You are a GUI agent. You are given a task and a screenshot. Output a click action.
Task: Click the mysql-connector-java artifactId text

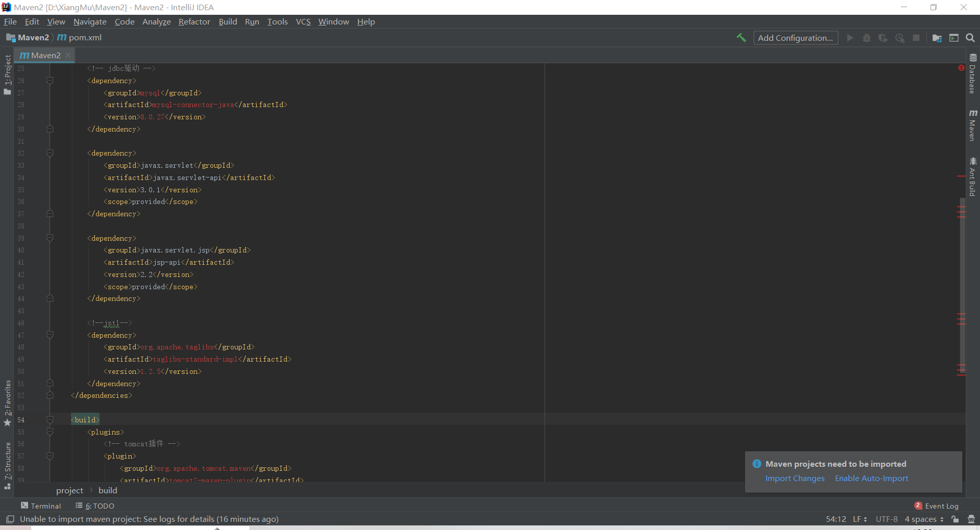pos(193,105)
